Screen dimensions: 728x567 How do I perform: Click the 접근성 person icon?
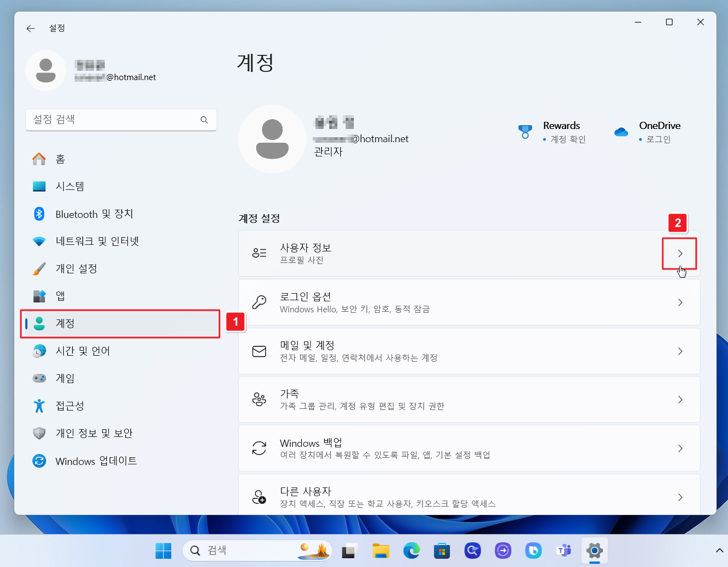(39, 406)
